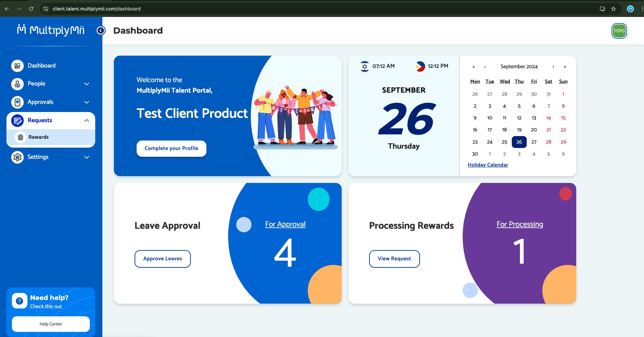Click the browser address bar URL
Image resolution: width=644 pixels, height=337 pixels.
pos(96,9)
